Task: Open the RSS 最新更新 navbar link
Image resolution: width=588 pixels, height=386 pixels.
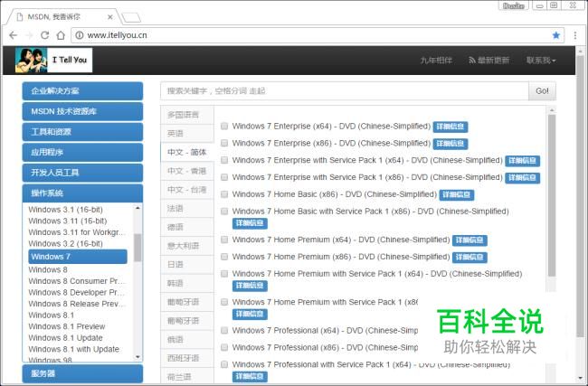Action: [489, 61]
